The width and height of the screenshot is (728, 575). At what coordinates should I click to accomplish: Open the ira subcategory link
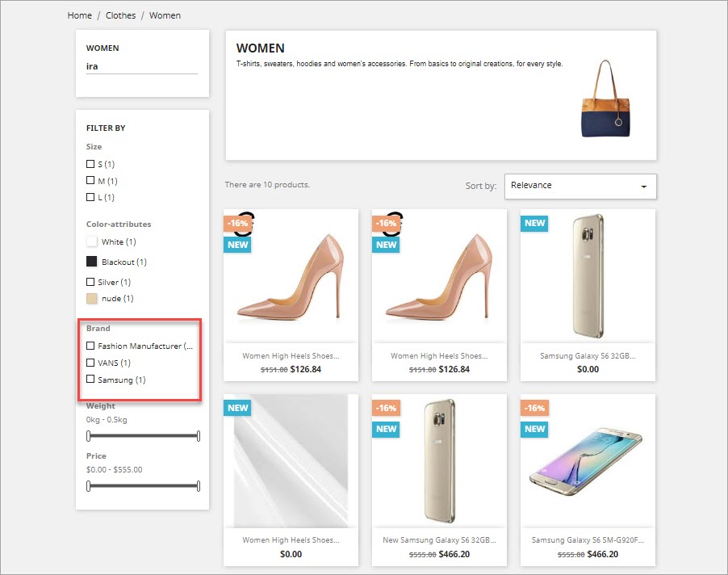92,66
